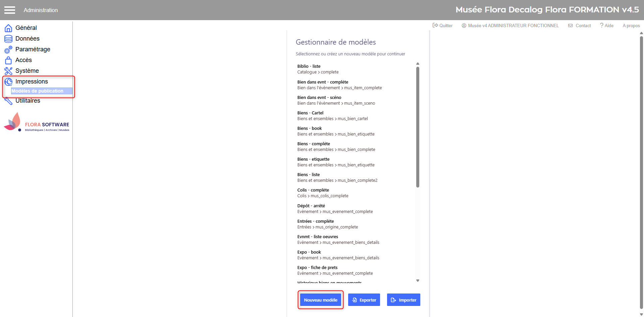
Task: Click the Exporter button
Action: coord(364,300)
